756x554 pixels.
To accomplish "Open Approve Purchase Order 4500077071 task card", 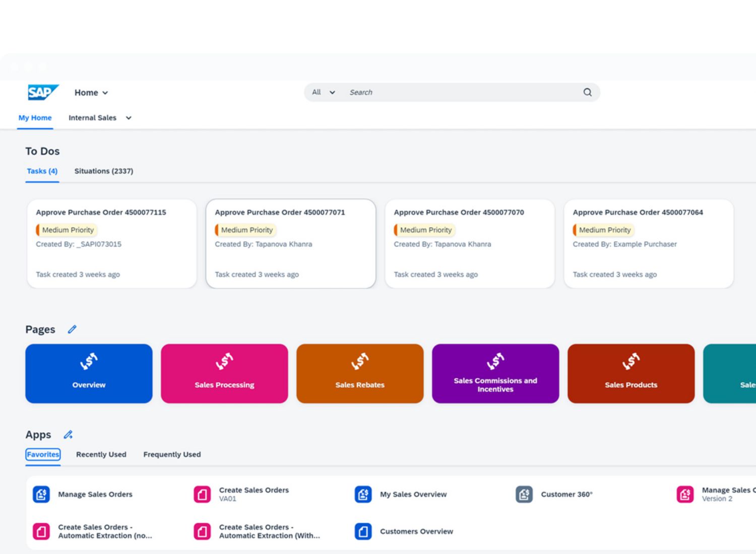I will pyautogui.click(x=291, y=244).
